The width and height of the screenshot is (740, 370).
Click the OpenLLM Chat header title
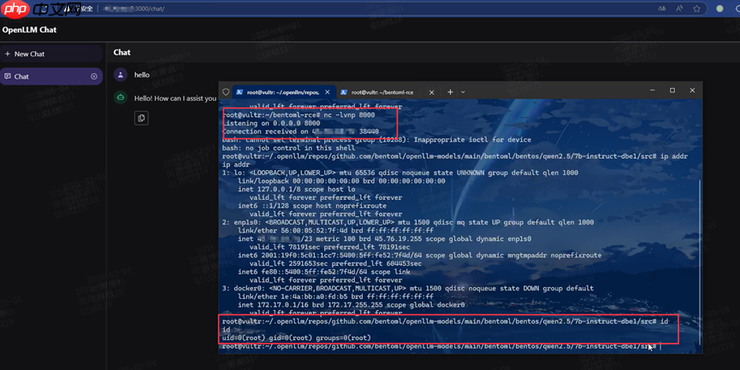point(29,30)
